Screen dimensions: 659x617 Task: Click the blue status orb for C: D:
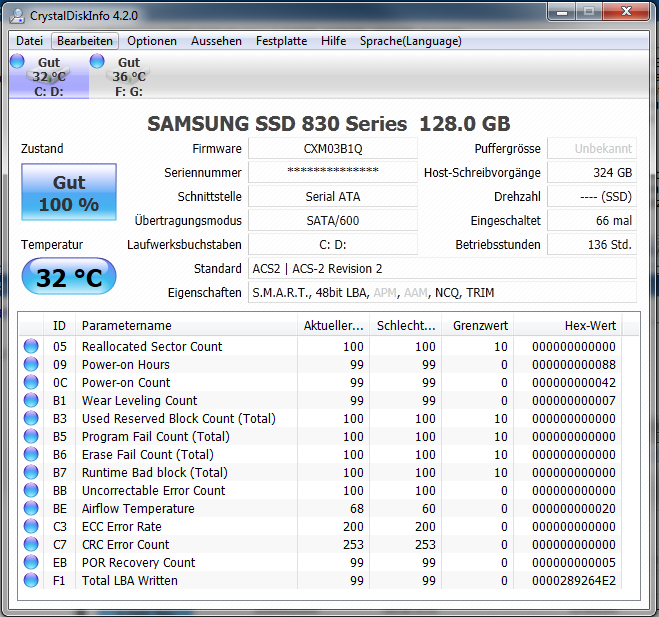(x=17, y=61)
